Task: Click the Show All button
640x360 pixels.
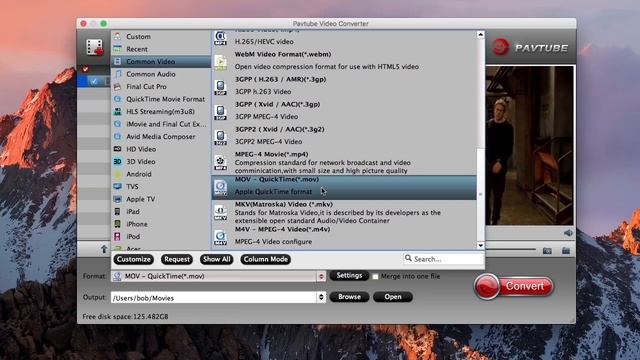Action: click(x=217, y=259)
